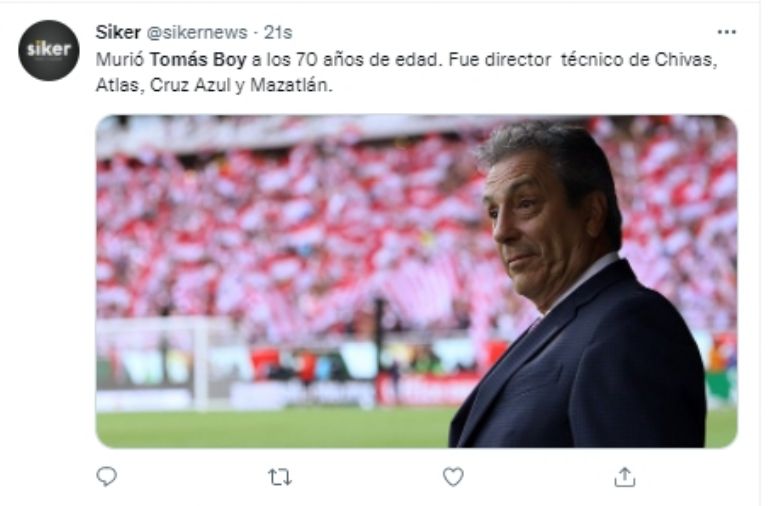Open Siker's round profile avatar
This screenshot has height=506, width=768.
click(x=49, y=50)
